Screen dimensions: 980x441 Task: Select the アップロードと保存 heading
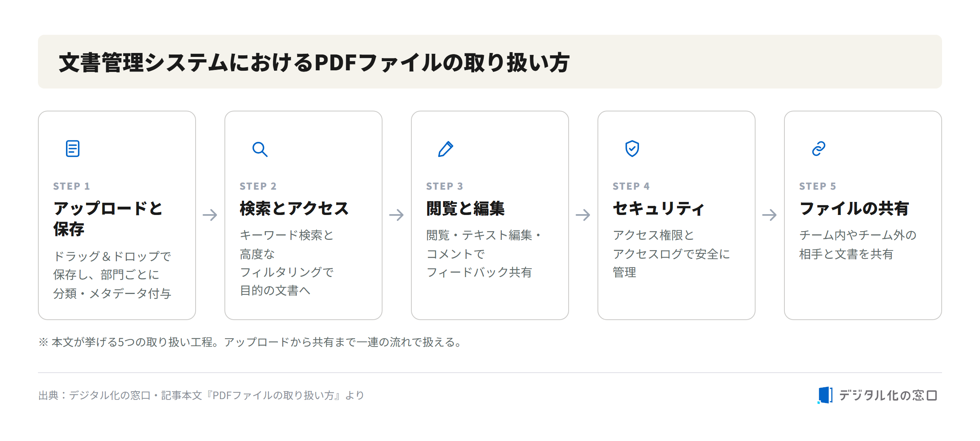pyautogui.click(x=108, y=219)
